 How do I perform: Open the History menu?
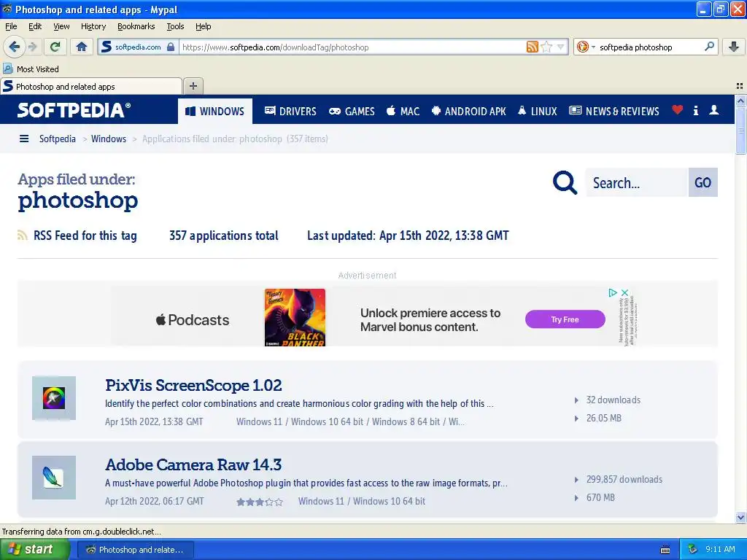[93, 26]
